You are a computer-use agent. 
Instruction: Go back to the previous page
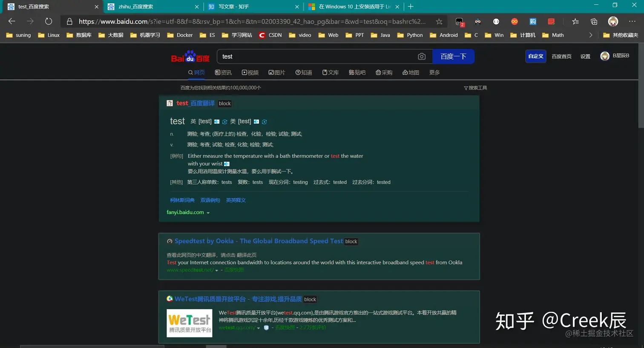click(x=12, y=21)
